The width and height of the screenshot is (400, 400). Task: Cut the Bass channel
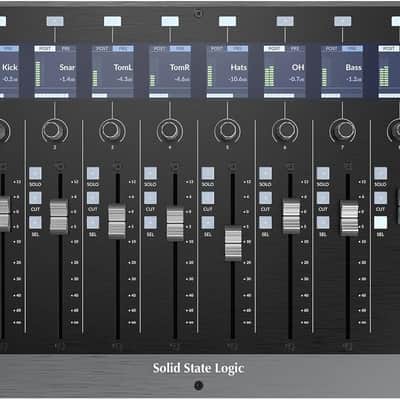323,198
